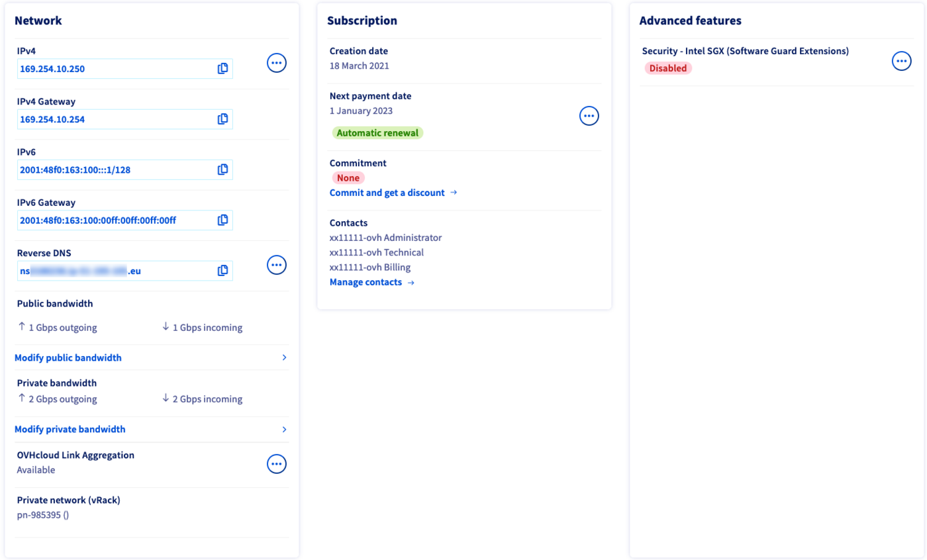The width and height of the screenshot is (927, 560).
Task: Copy the IPv6 address
Action: coord(223,169)
